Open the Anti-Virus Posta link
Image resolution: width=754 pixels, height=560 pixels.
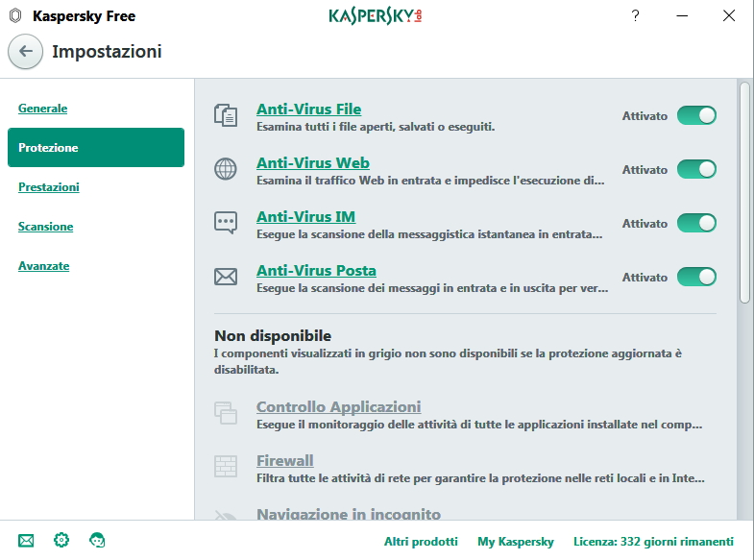(316, 271)
